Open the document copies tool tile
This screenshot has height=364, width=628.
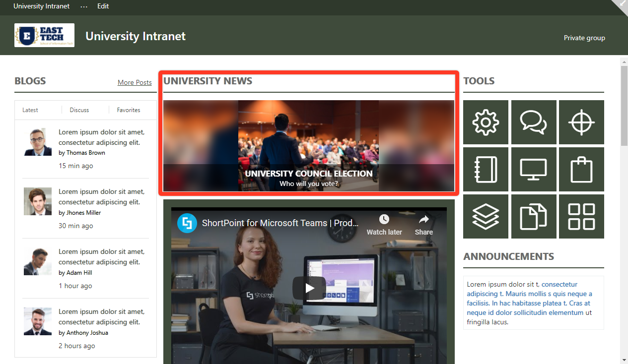coord(534,216)
